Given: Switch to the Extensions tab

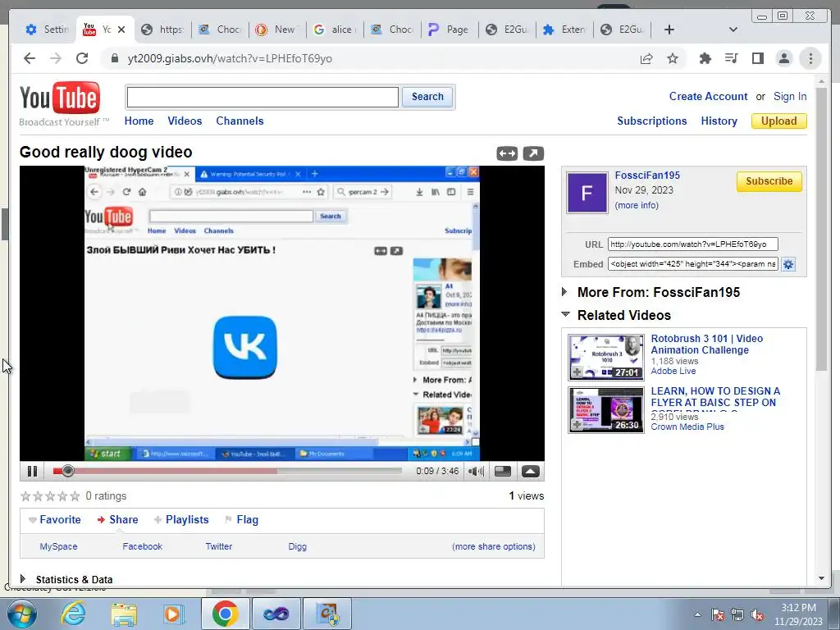Looking at the screenshot, I should (564, 30).
